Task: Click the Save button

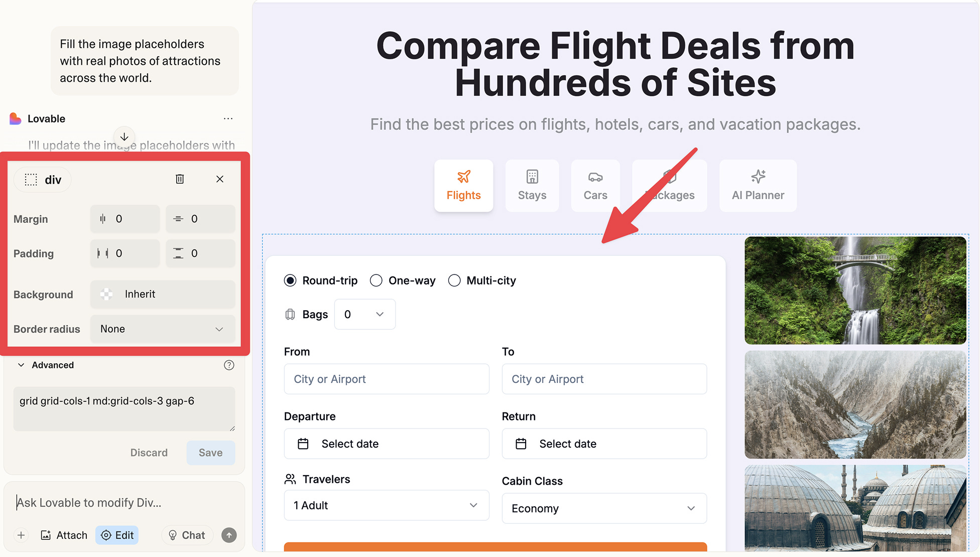Action: tap(210, 453)
